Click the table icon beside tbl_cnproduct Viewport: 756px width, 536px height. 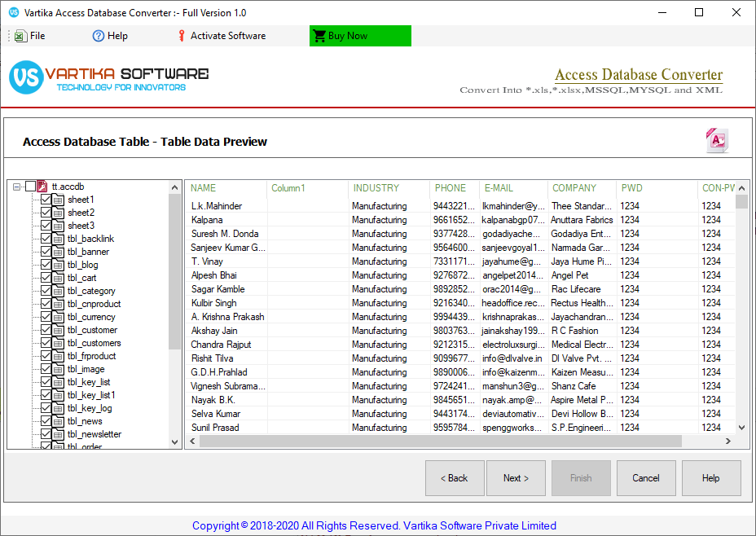[59, 304]
